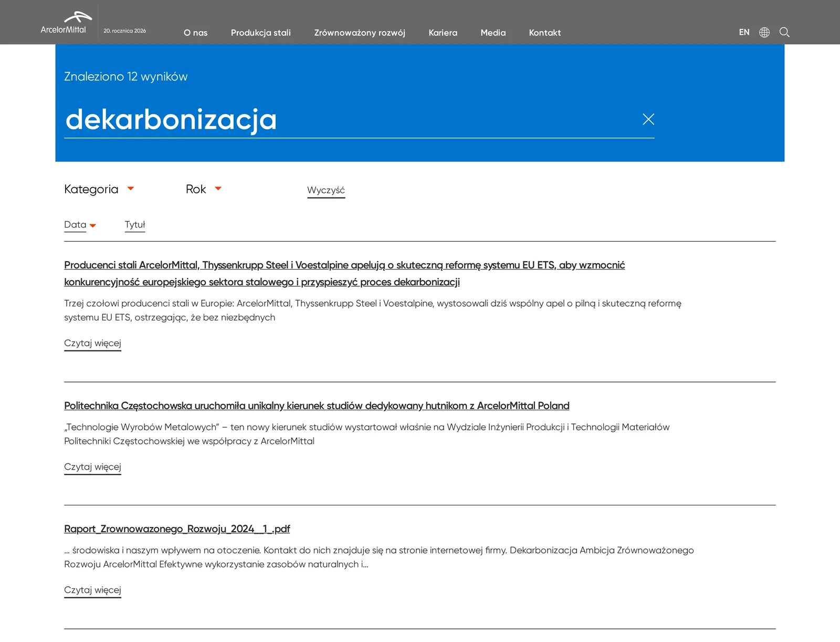Click Wyczyść to reset filters
This screenshot has height=642, width=840.
(326, 190)
